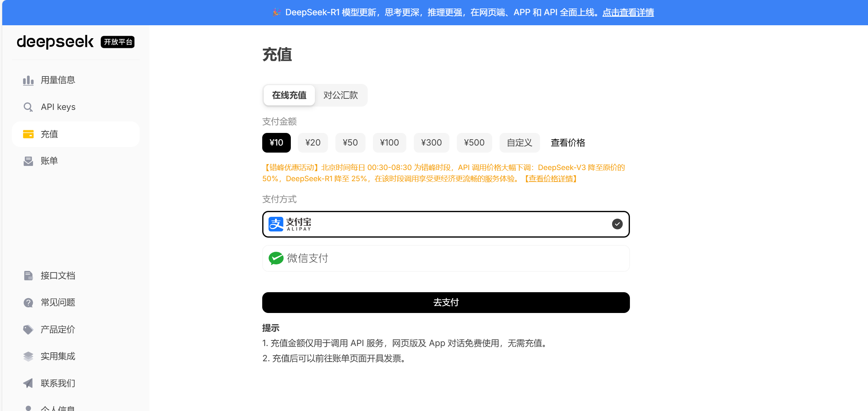
Task: Choose 自定义 custom amount
Action: pyautogui.click(x=520, y=143)
